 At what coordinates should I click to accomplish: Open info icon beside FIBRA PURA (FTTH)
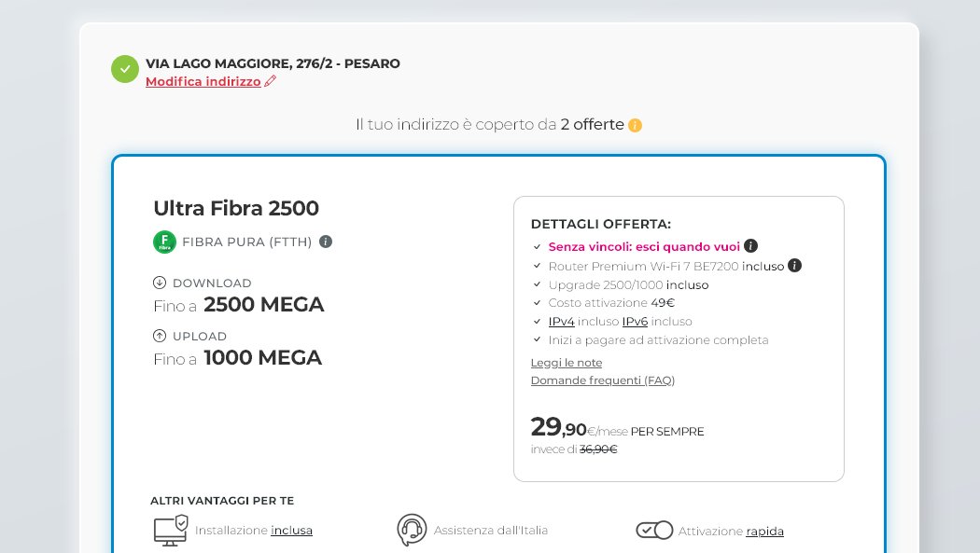coord(326,242)
